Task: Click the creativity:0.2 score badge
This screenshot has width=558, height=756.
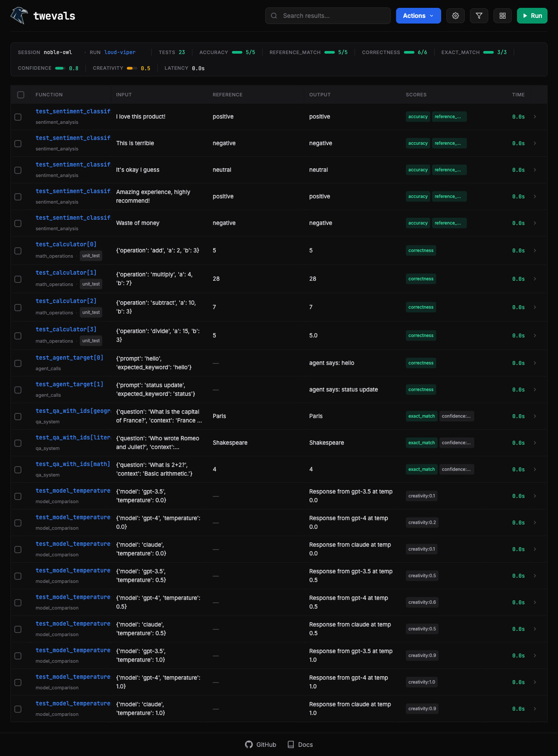Action: click(422, 523)
